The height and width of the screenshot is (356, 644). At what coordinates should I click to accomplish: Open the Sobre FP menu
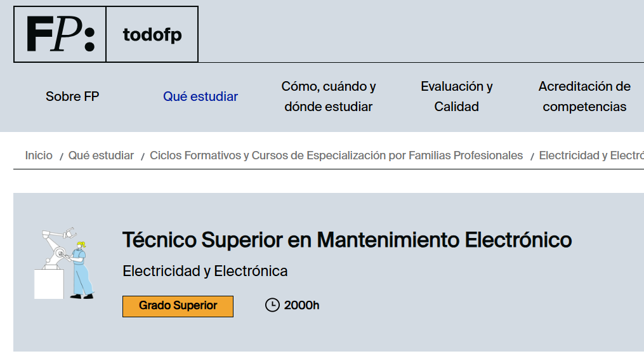tap(72, 96)
